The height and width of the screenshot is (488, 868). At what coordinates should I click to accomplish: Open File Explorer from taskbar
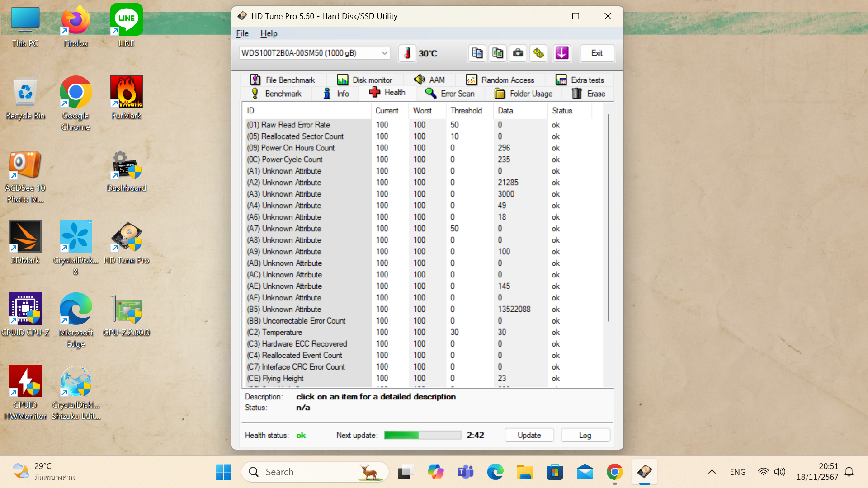click(525, 472)
